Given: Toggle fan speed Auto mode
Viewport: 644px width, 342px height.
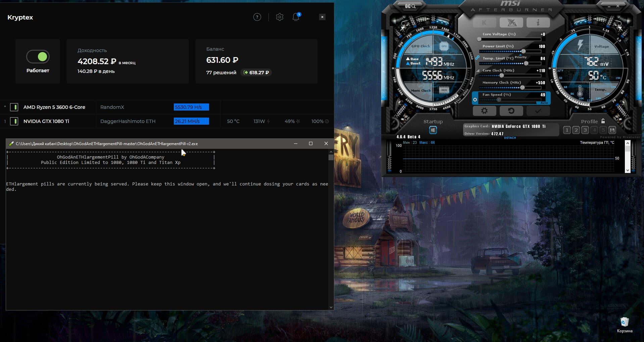Looking at the screenshot, I should 544,103.
